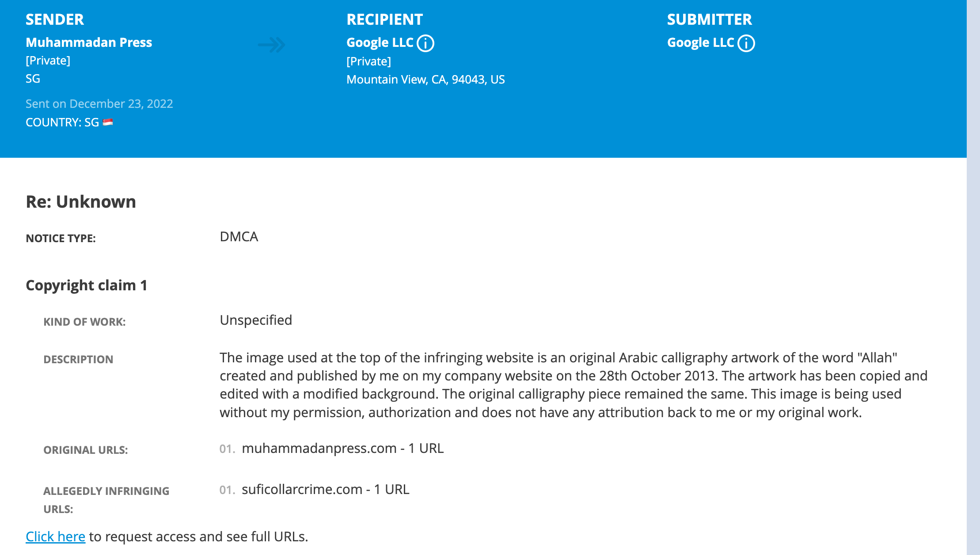
Task: Open the recipient Google LLC link
Action: pos(380,42)
